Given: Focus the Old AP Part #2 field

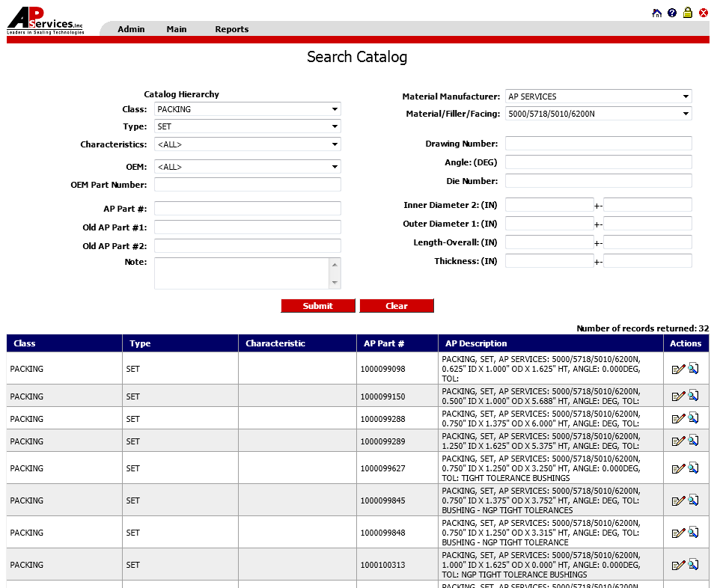Looking at the screenshot, I should pos(247,246).
